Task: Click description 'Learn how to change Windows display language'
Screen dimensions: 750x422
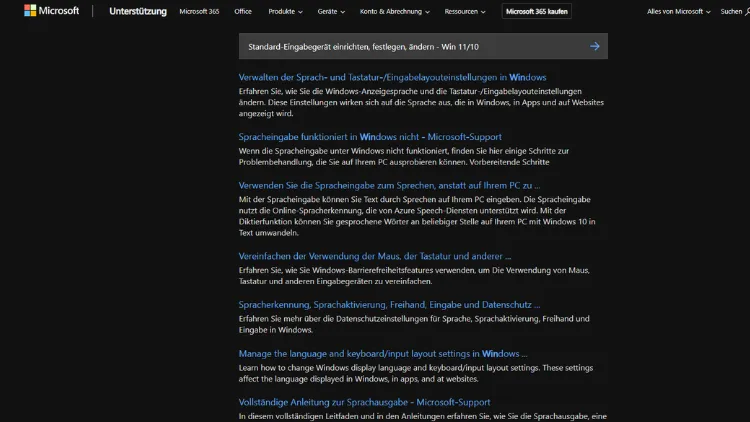Action: pyautogui.click(x=416, y=373)
